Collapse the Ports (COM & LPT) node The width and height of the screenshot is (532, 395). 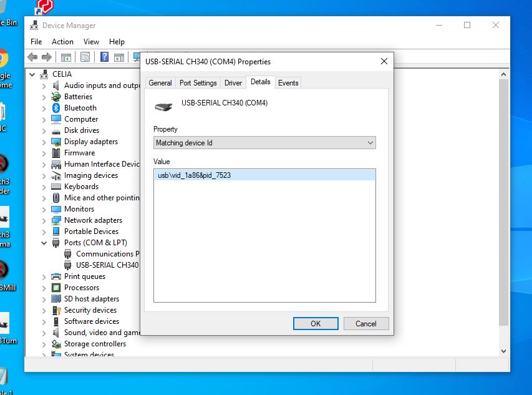[x=44, y=243]
